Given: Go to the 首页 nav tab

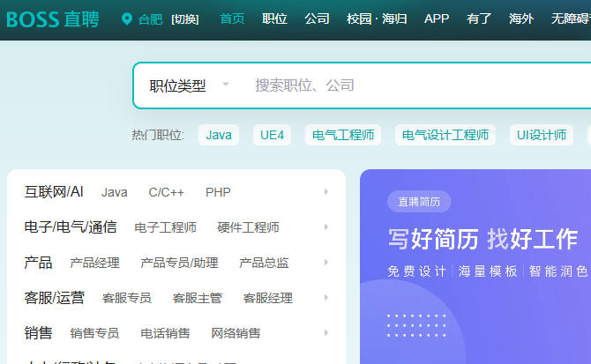Looking at the screenshot, I should (232, 19).
